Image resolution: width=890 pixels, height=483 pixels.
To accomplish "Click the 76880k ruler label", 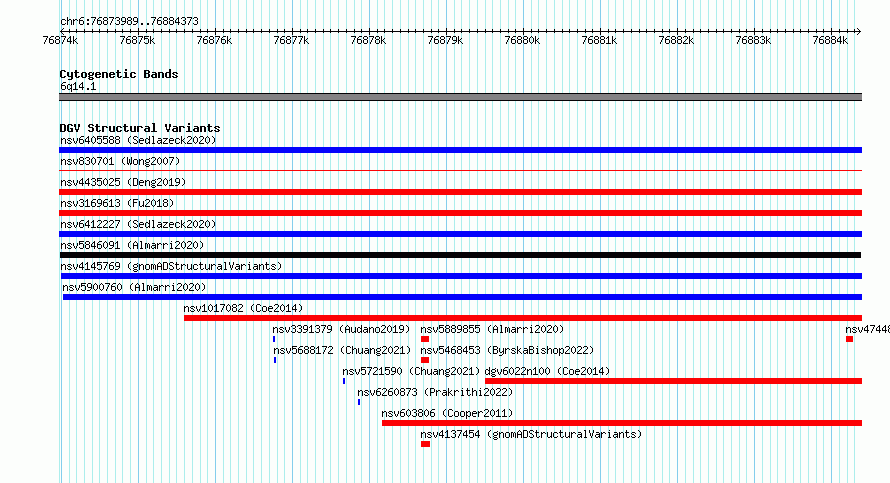I will (x=522, y=40).
